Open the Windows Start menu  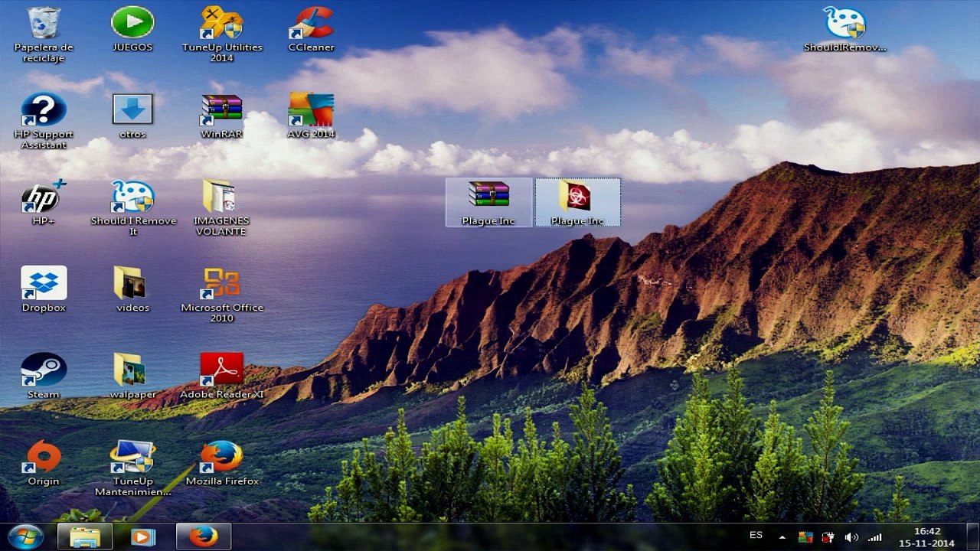pyautogui.click(x=25, y=536)
